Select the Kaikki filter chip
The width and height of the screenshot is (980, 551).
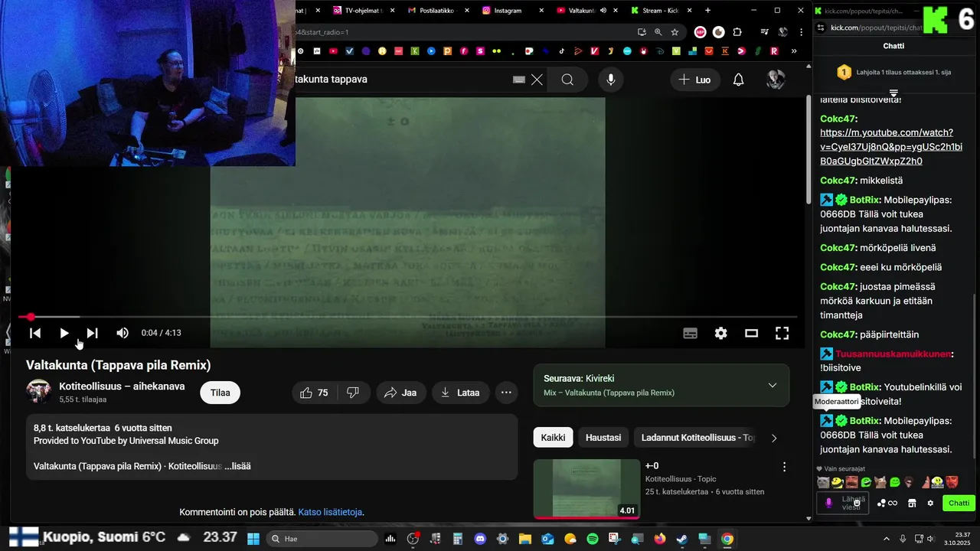pyautogui.click(x=553, y=438)
